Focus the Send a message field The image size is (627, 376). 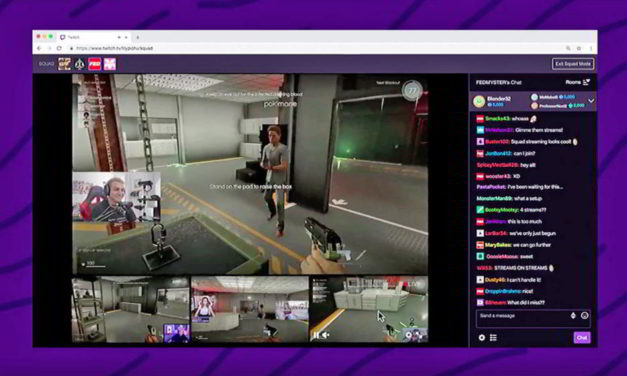pos(533,318)
